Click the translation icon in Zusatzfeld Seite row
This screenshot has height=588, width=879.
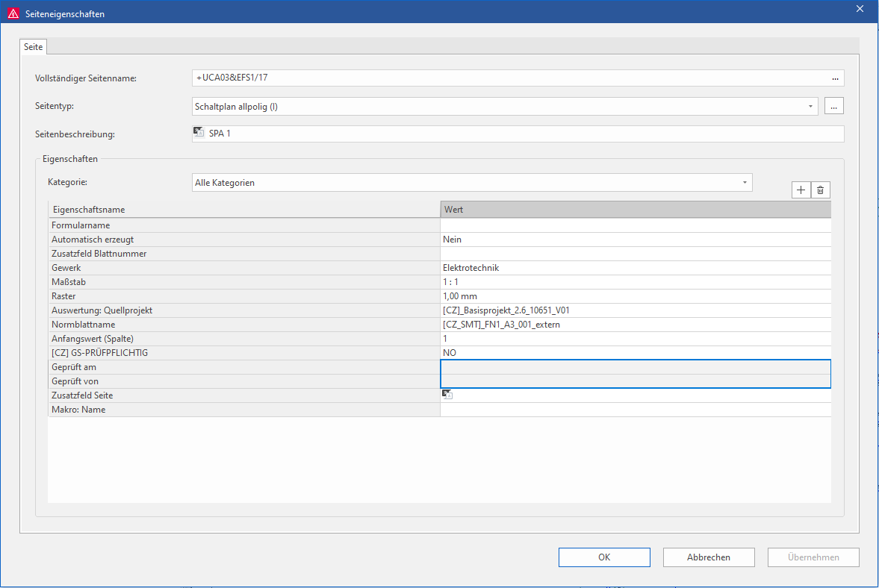coord(447,395)
